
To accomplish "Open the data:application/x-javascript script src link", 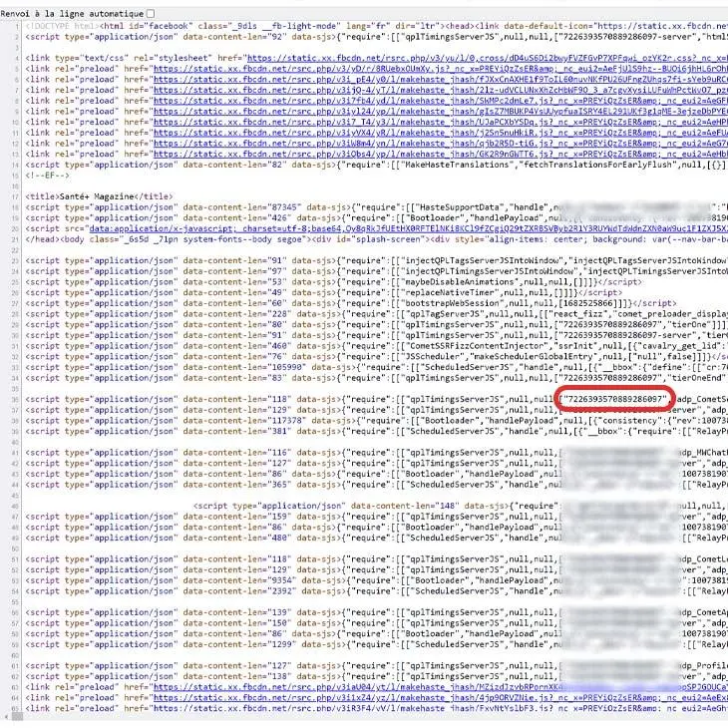I will 408,229.
